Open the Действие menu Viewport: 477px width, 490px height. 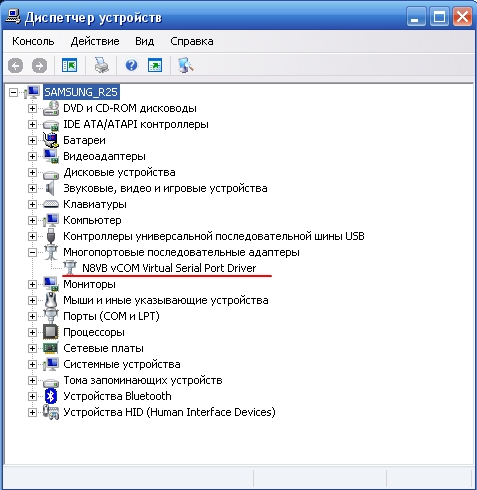[x=95, y=41]
